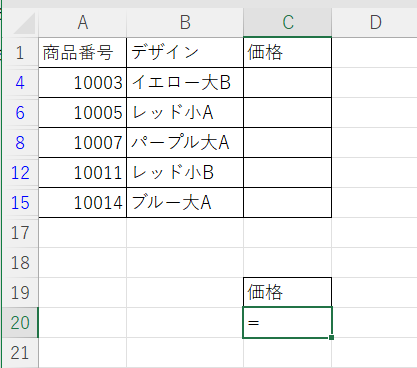The width and height of the screenshot is (417, 368).
Task: Click the empty price cell beside ブルー大A
Action: [288, 203]
